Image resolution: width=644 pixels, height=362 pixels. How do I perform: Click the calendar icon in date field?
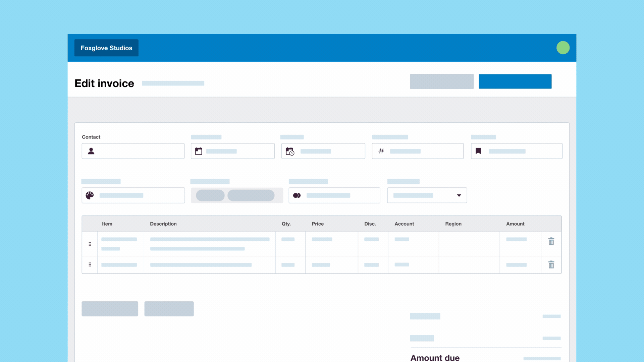[x=199, y=151]
